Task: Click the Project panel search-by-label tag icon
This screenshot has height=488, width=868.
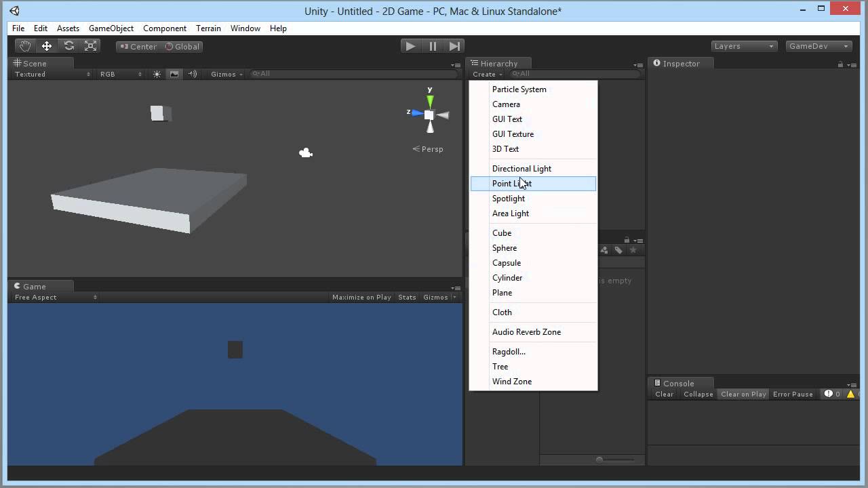Action: point(618,250)
